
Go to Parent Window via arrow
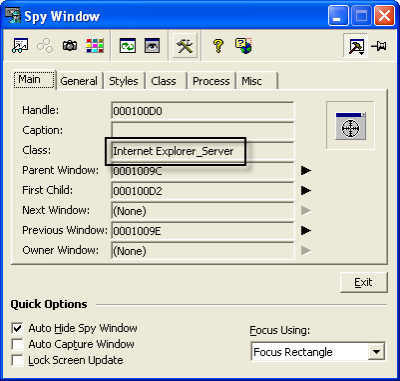(x=306, y=171)
